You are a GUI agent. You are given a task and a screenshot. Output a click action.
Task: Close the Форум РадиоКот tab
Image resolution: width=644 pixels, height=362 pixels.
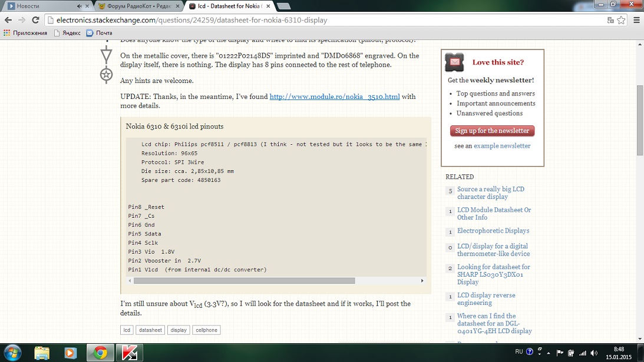point(178,6)
